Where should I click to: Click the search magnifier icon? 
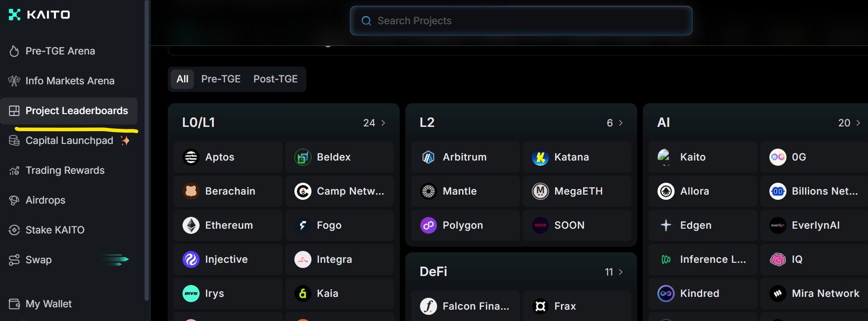366,21
